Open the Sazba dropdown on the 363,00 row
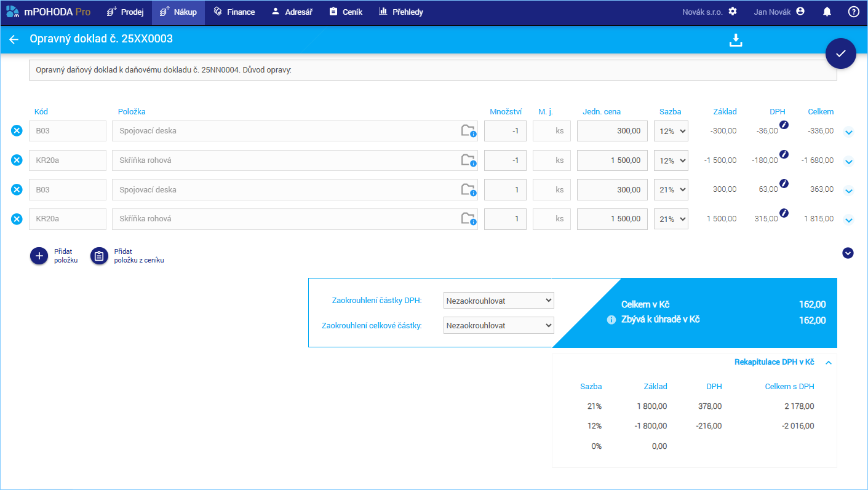 pyautogui.click(x=671, y=190)
